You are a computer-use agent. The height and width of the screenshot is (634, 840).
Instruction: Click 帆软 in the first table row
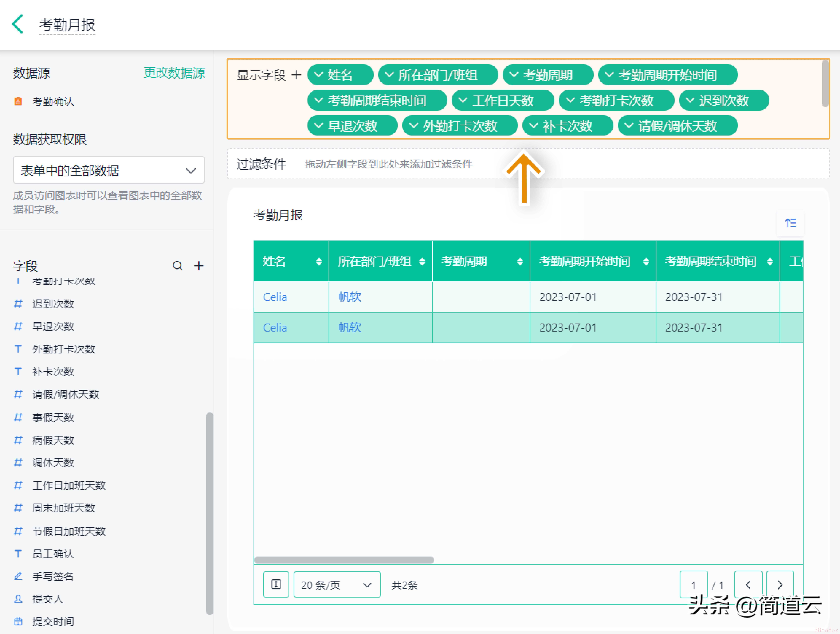click(350, 297)
